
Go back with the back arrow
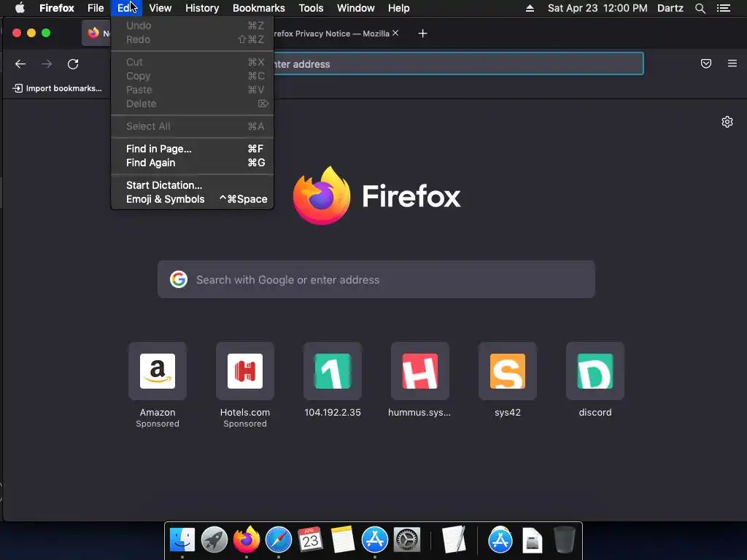click(20, 64)
